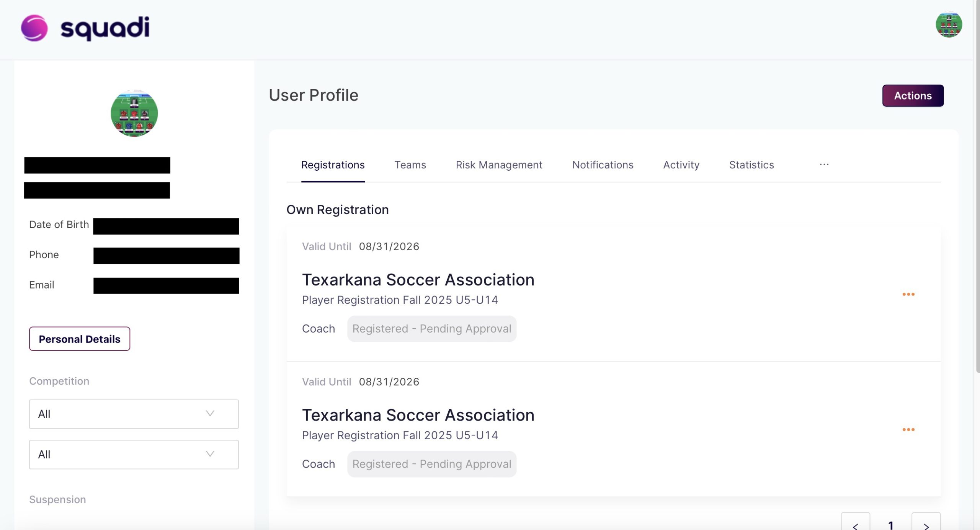Switch to the Teams tab

(x=410, y=165)
